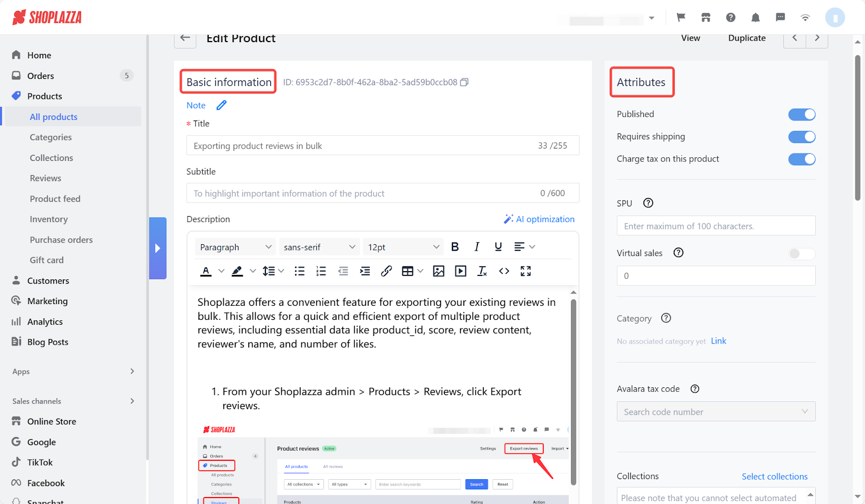Open the chat message icon in header

coord(781,17)
